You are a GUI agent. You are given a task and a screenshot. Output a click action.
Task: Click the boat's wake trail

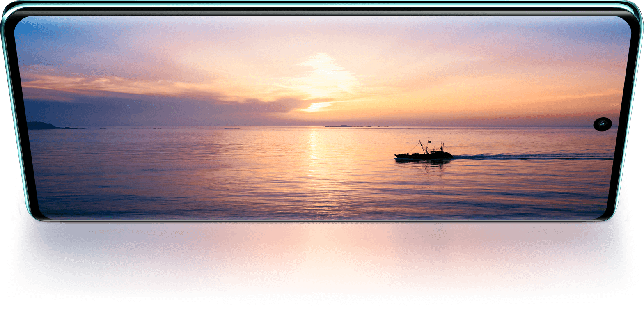tap(534, 157)
